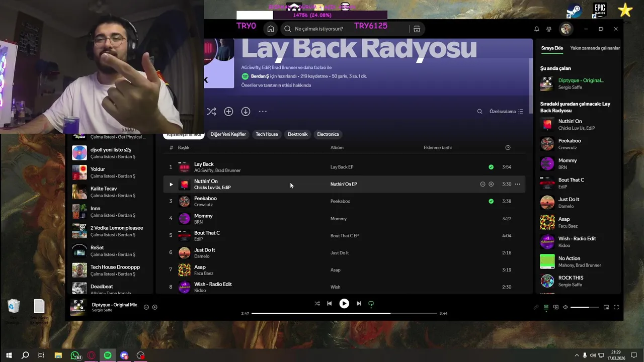Image resolution: width=644 pixels, height=362 pixels.
Task: Open the mini player icon
Action: [606, 307]
